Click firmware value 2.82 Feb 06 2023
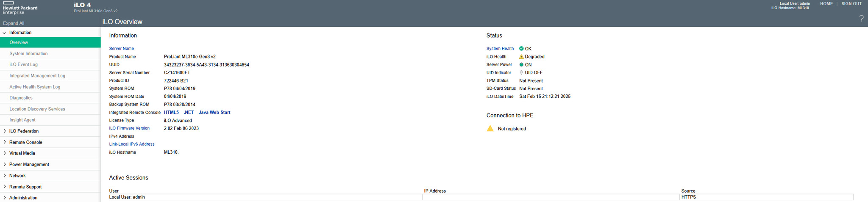The image size is (868, 202). (x=181, y=128)
